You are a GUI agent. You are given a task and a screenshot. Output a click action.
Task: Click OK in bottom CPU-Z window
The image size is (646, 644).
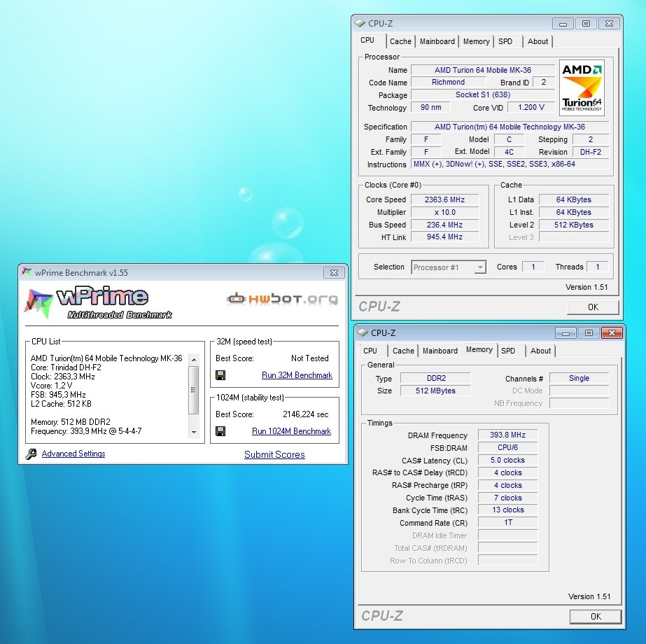[x=596, y=617]
